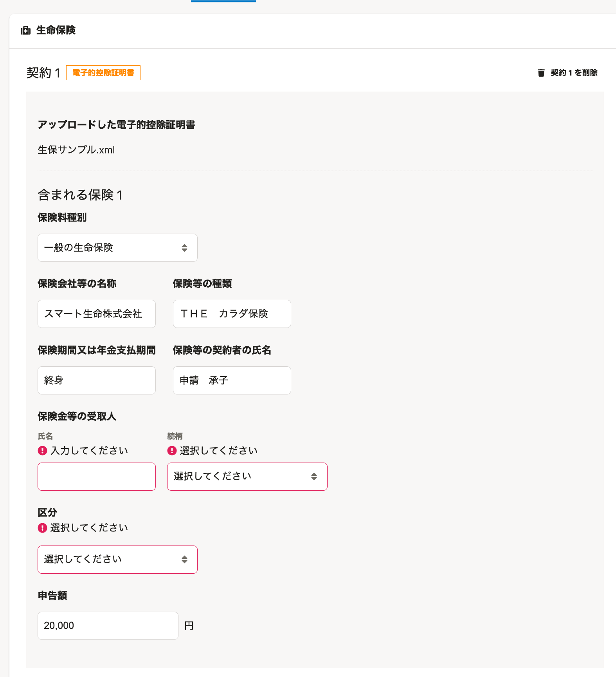Click the 申告額 field showing 20,000
The height and width of the screenshot is (677, 616).
tap(108, 625)
